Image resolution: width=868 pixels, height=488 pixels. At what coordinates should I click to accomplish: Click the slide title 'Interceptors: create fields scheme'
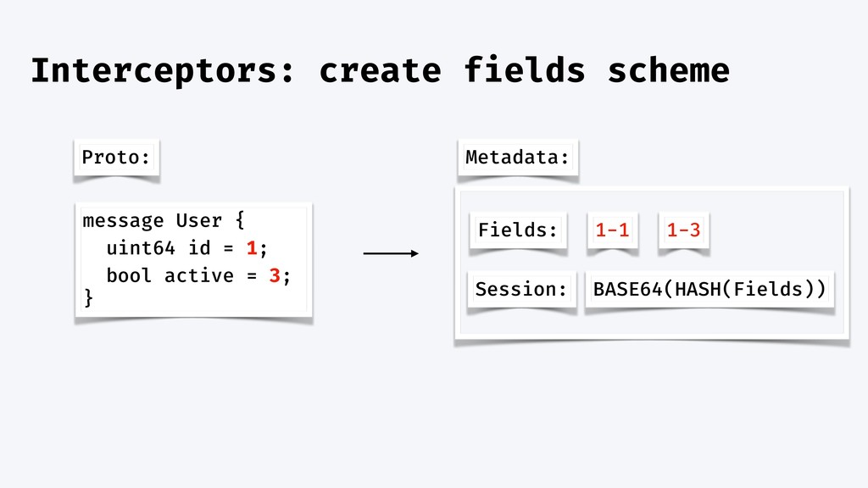pyautogui.click(x=381, y=71)
